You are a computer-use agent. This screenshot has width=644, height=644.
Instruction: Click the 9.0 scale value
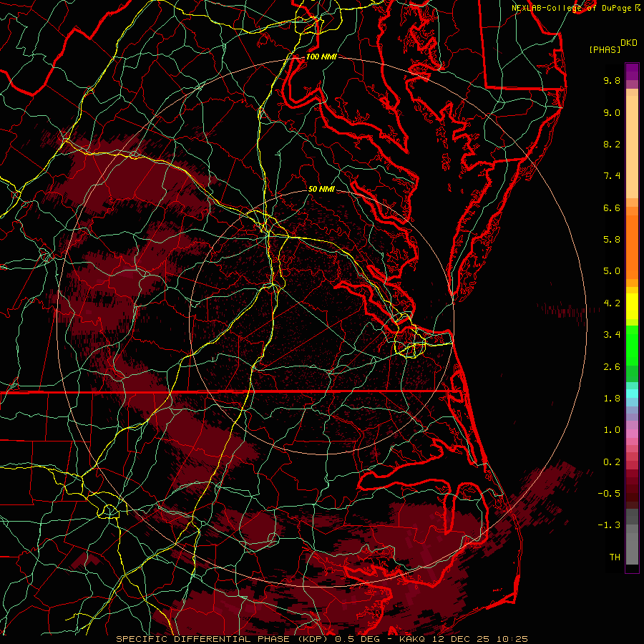click(x=612, y=112)
